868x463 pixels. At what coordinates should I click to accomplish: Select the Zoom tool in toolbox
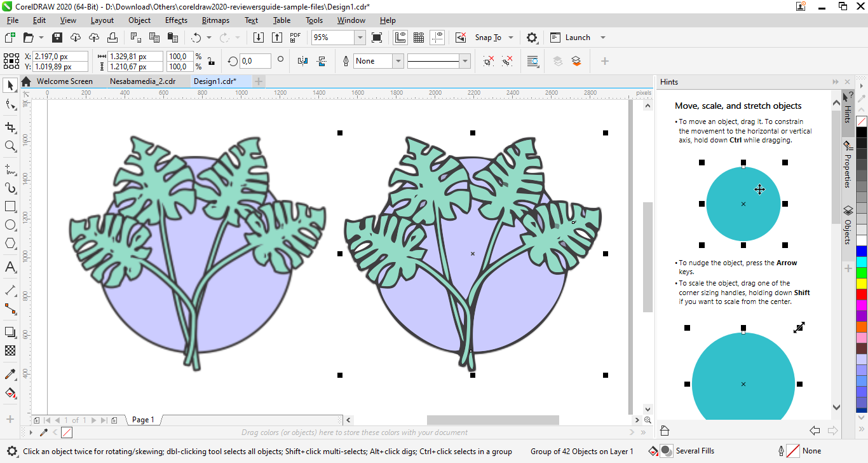tap(10, 146)
